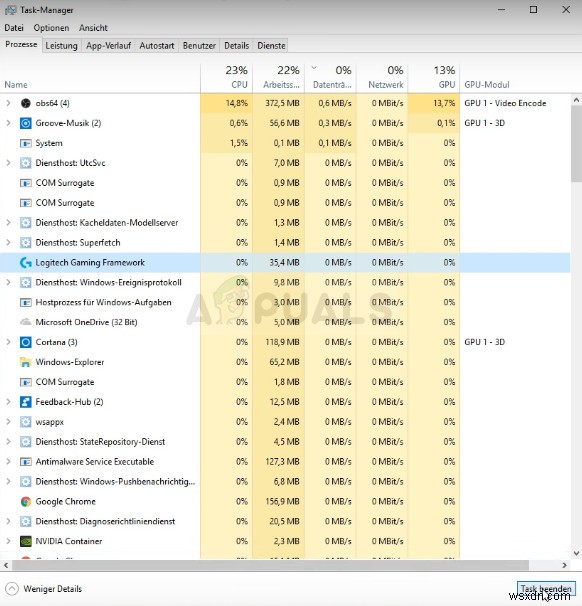Click the Diensthost: Diagnoserichtliniendienst gear icon
The image size is (582, 606).
click(26, 521)
